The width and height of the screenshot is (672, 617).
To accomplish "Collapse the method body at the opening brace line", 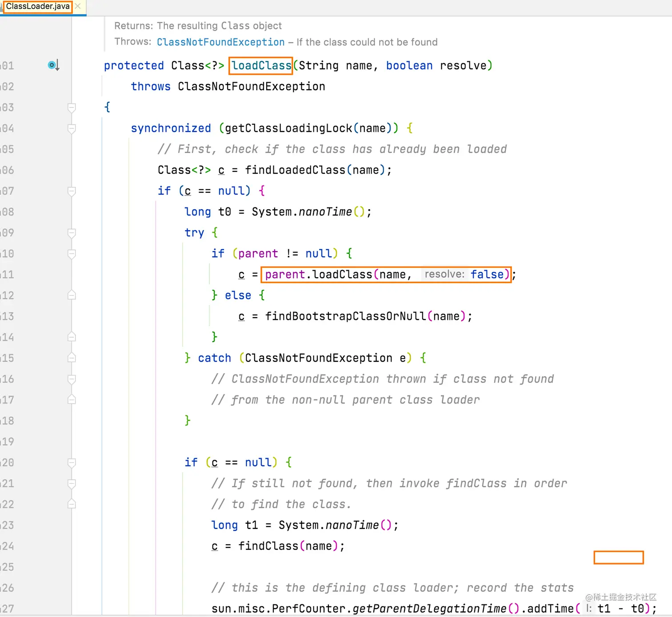I will click(x=72, y=107).
